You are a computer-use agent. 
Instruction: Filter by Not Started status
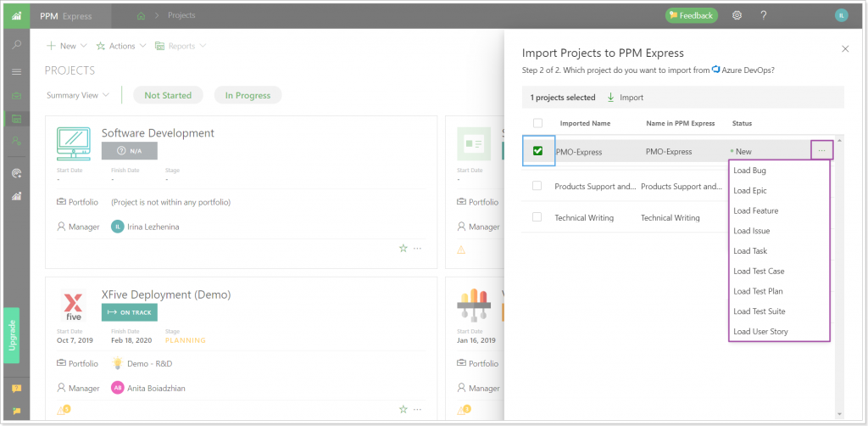coord(168,95)
